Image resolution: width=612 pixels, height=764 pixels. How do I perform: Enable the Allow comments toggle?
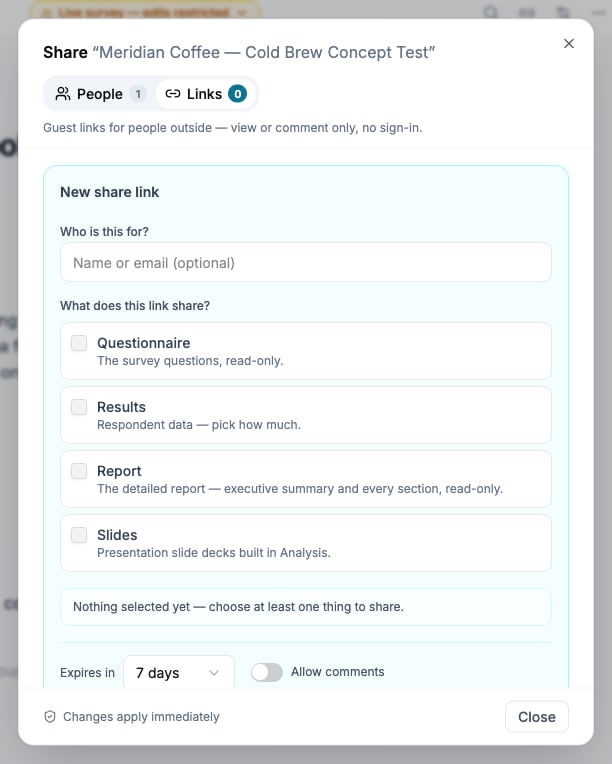(x=267, y=672)
